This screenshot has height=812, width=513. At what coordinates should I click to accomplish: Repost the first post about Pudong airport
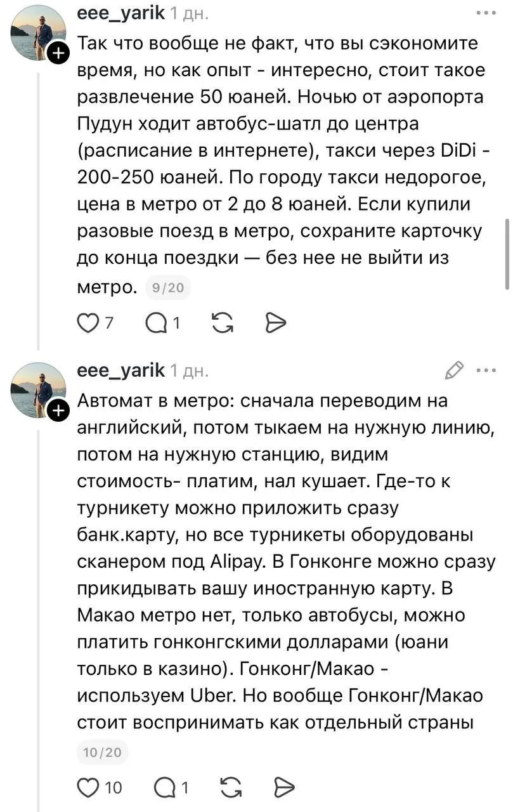tap(221, 323)
